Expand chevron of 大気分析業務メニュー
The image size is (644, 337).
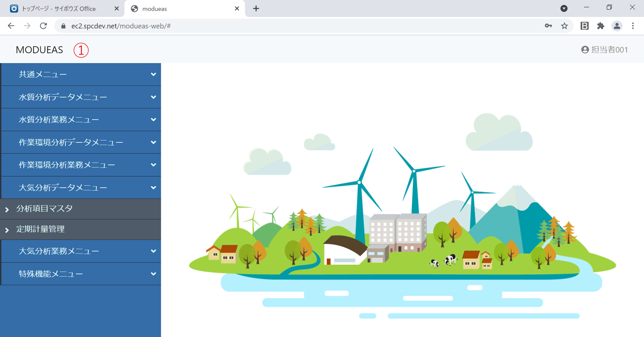tap(153, 251)
